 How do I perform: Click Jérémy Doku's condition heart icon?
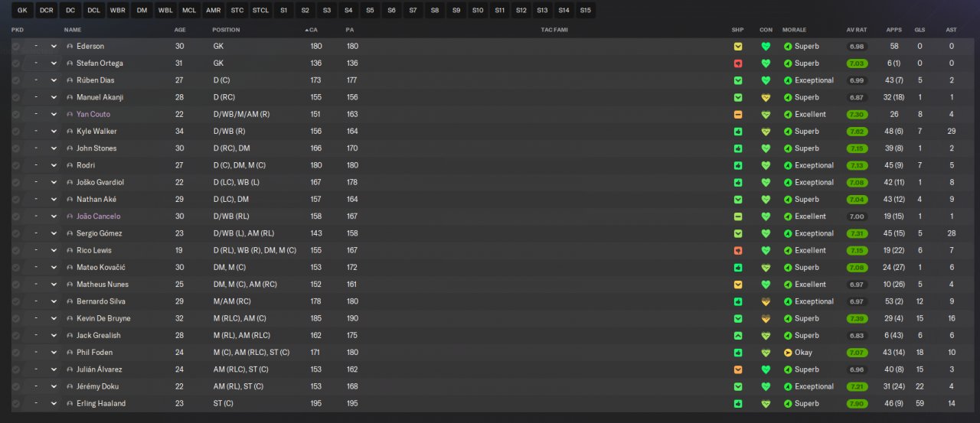[766, 386]
